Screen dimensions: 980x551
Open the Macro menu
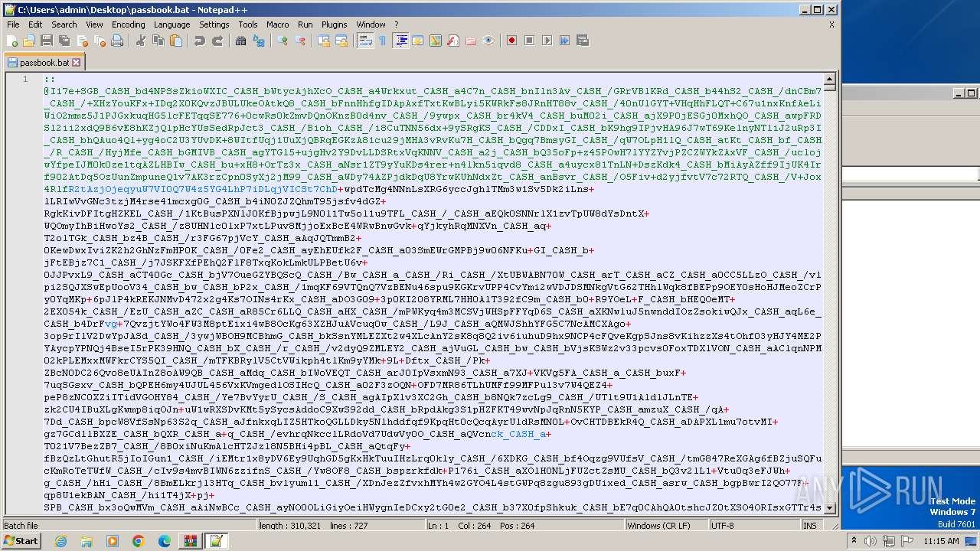click(277, 24)
